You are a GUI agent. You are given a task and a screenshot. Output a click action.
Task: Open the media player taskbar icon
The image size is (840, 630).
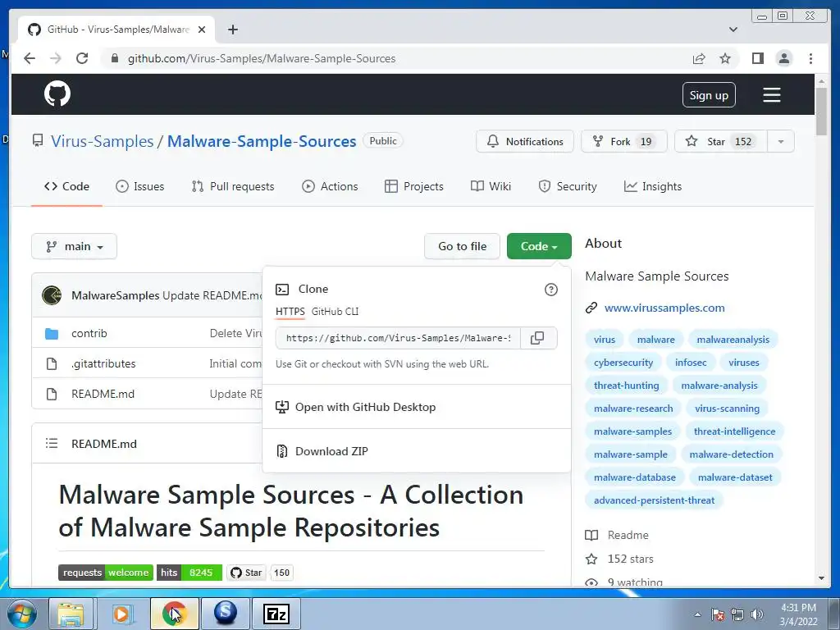coord(121,614)
